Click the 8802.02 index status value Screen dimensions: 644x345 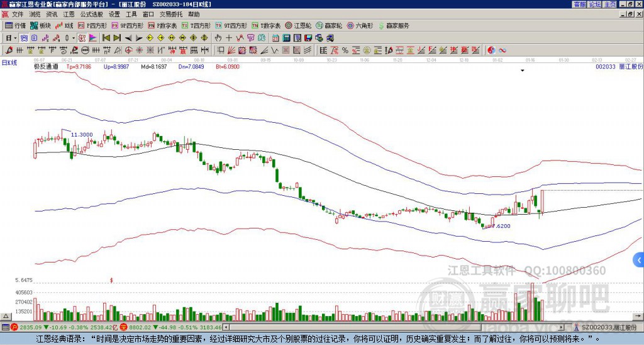tap(140, 327)
